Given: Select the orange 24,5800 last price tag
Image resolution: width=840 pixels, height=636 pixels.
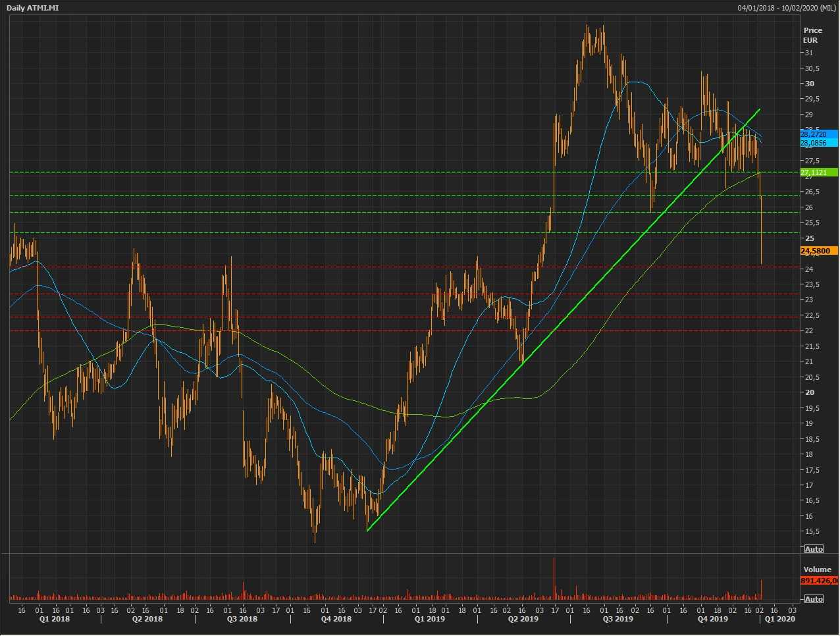Looking at the screenshot, I should point(818,251).
